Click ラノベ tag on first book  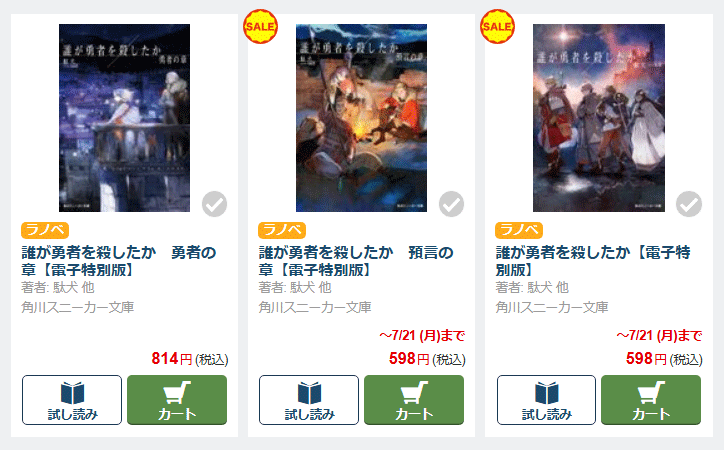point(45,230)
